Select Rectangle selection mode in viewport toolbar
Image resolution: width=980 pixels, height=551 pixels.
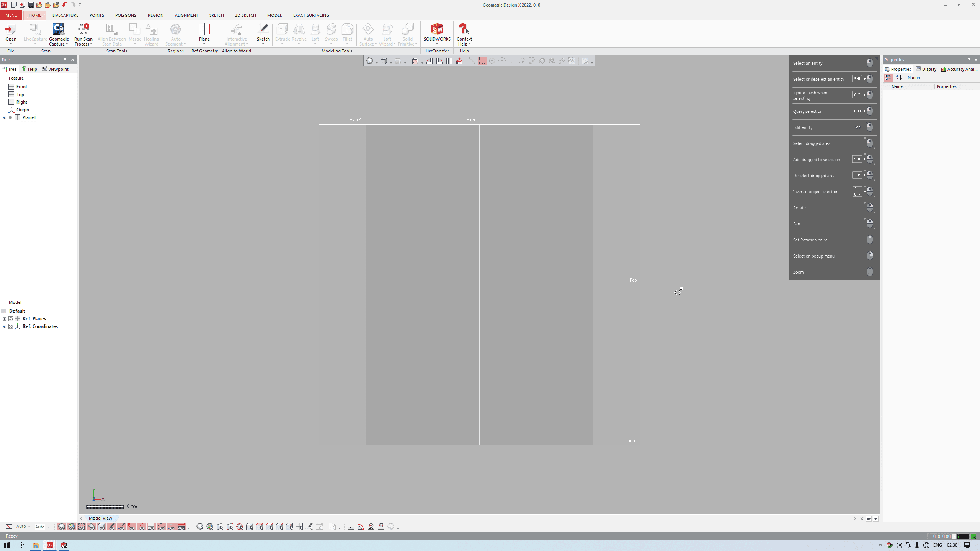point(482,61)
